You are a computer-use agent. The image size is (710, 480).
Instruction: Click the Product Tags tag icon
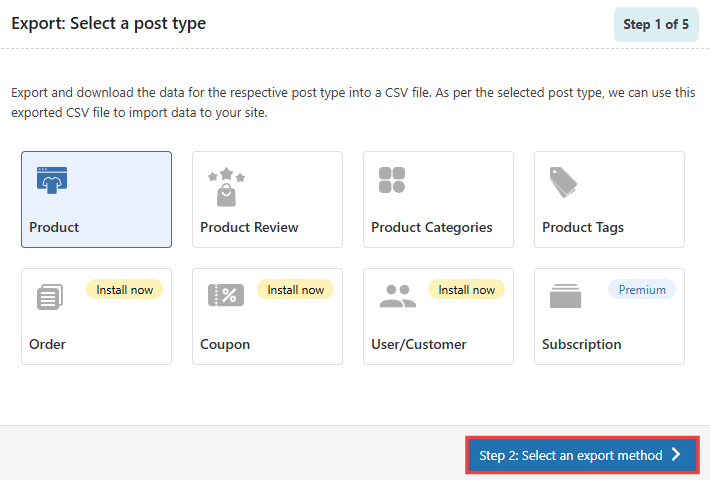click(x=563, y=183)
